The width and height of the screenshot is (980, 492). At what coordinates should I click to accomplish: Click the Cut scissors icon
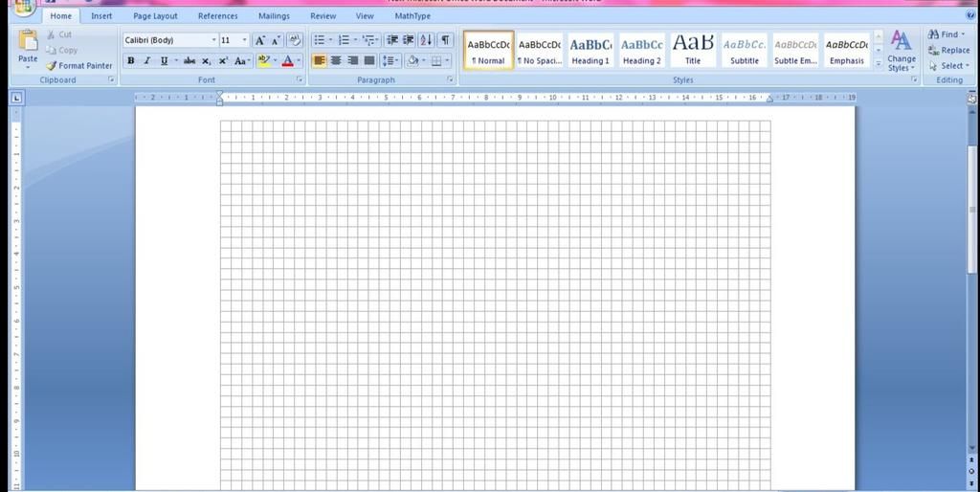(x=52, y=34)
